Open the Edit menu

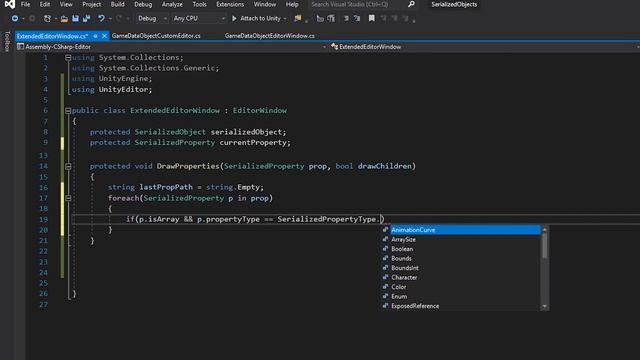45,4
